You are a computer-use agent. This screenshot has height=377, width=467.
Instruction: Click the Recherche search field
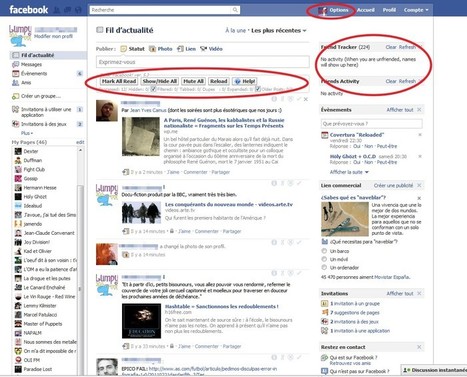point(161,10)
